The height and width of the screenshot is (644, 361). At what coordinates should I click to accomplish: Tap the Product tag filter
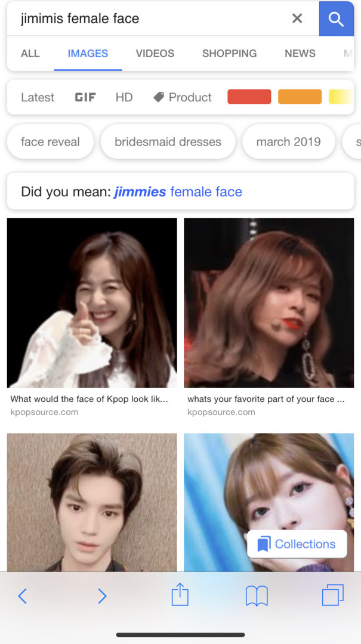pos(183,97)
